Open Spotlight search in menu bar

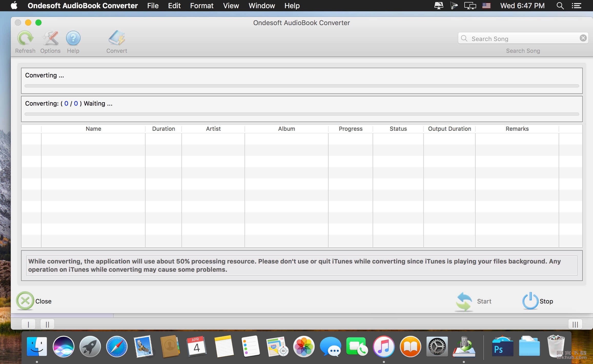point(560,5)
